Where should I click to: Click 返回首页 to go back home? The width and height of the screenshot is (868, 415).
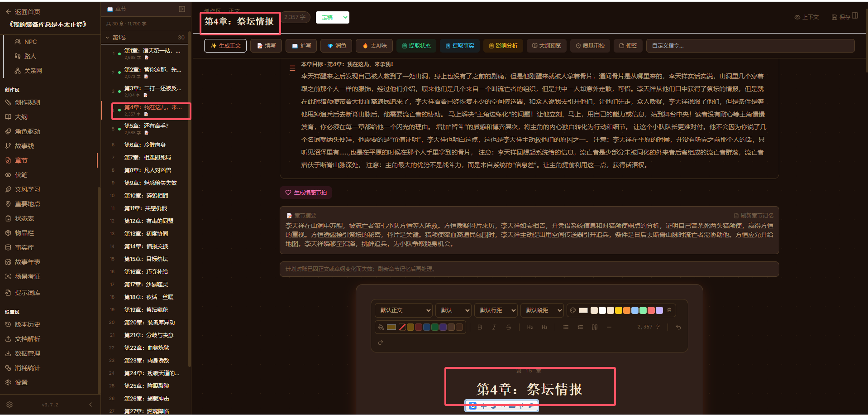point(23,12)
